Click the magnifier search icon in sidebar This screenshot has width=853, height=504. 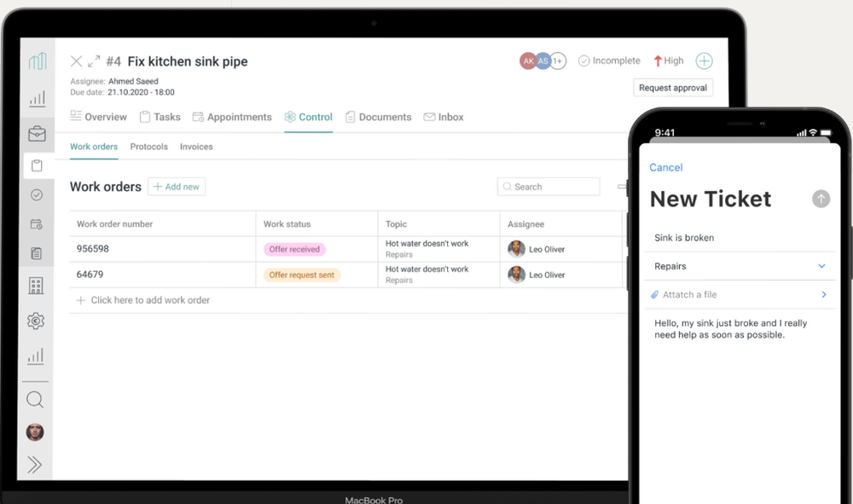pos(35,400)
